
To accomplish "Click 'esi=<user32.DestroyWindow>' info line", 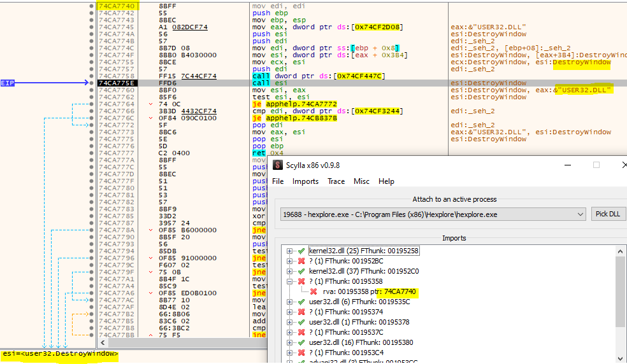I will (x=61, y=354).
